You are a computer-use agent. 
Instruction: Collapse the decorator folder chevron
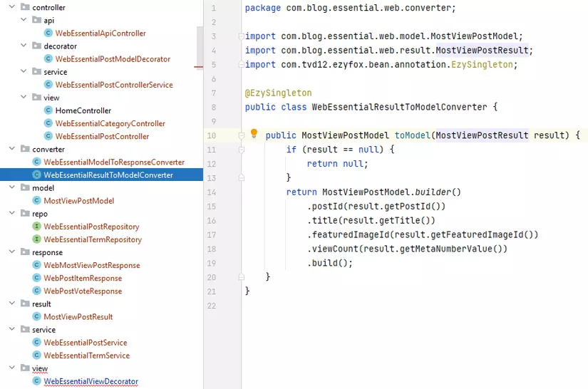click(x=24, y=46)
